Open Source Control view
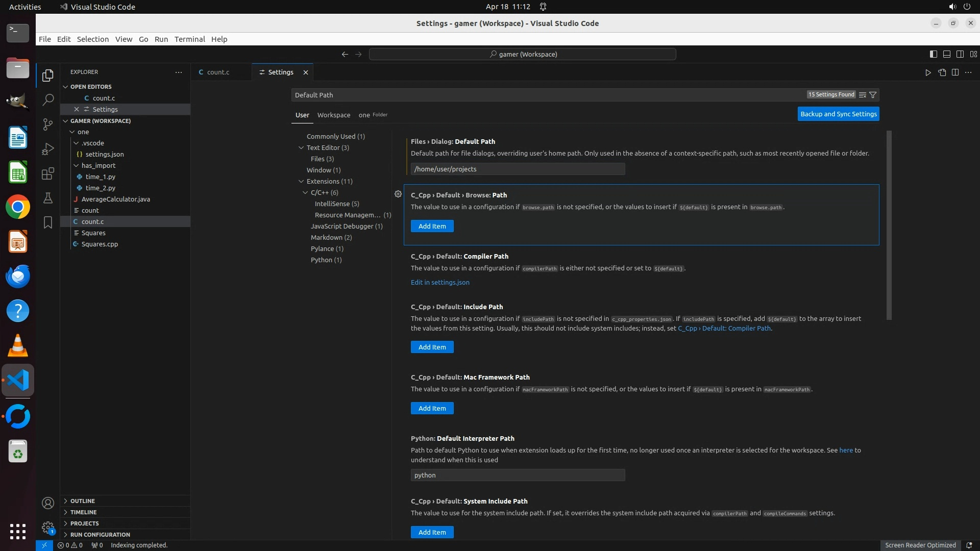 (47, 124)
